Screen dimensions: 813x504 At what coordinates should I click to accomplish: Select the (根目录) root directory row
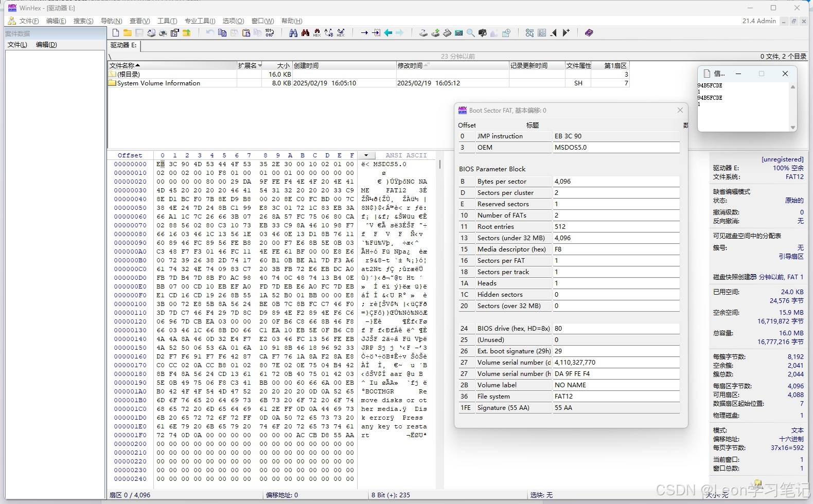[368, 75]
